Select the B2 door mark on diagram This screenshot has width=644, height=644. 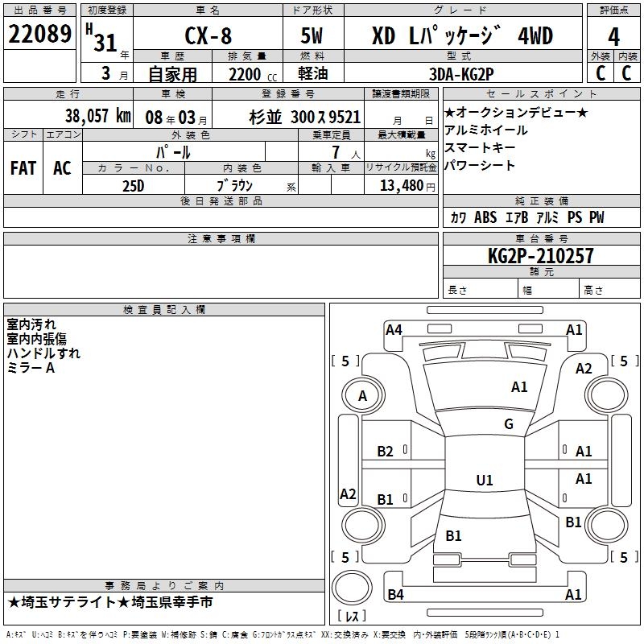pyautogui.click(x=386, y=452)
